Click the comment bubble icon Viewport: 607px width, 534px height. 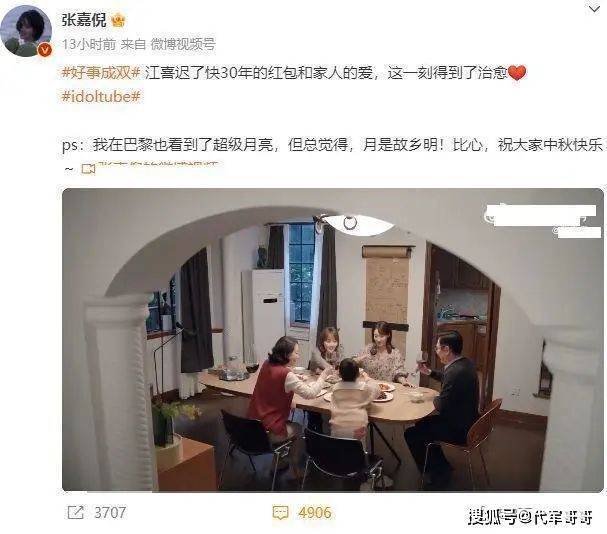click(280, 513)
